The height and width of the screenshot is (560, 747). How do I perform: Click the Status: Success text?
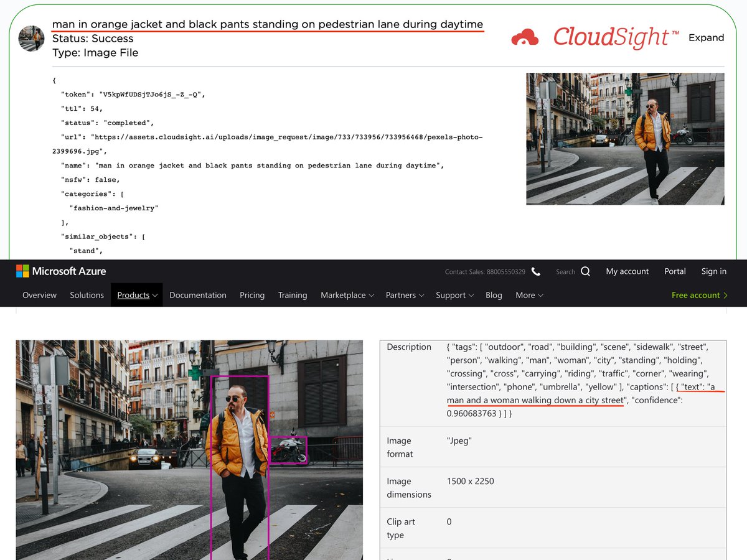click(x=93, y=39)
